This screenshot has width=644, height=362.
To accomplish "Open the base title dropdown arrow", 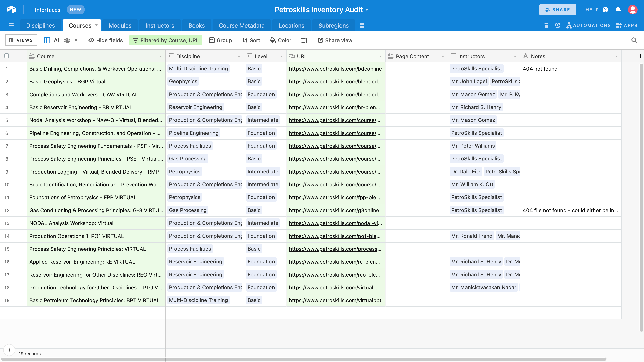I will tap(367, 10).
